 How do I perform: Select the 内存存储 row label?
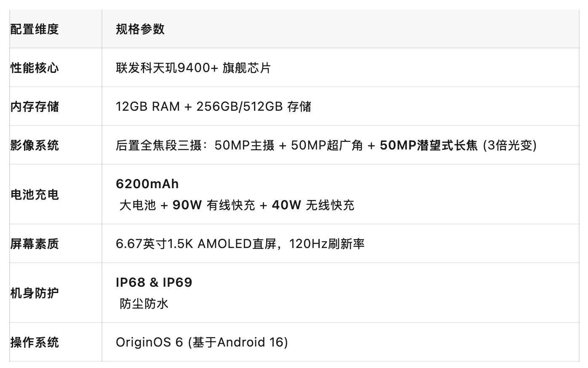point(35,107)
